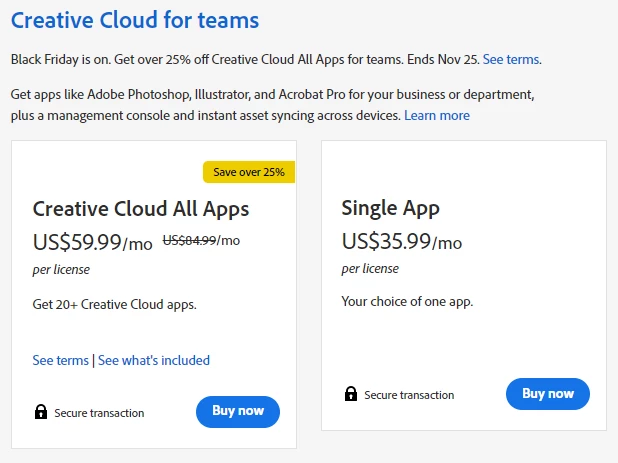Follow the Learn more link
The height and width of the screenshot is (463, 618).
437,116
